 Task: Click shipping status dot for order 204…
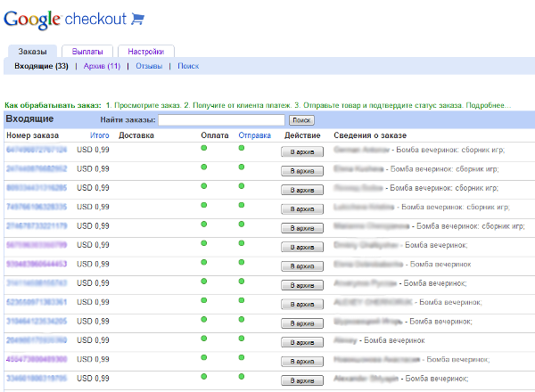tap(242, 339)
